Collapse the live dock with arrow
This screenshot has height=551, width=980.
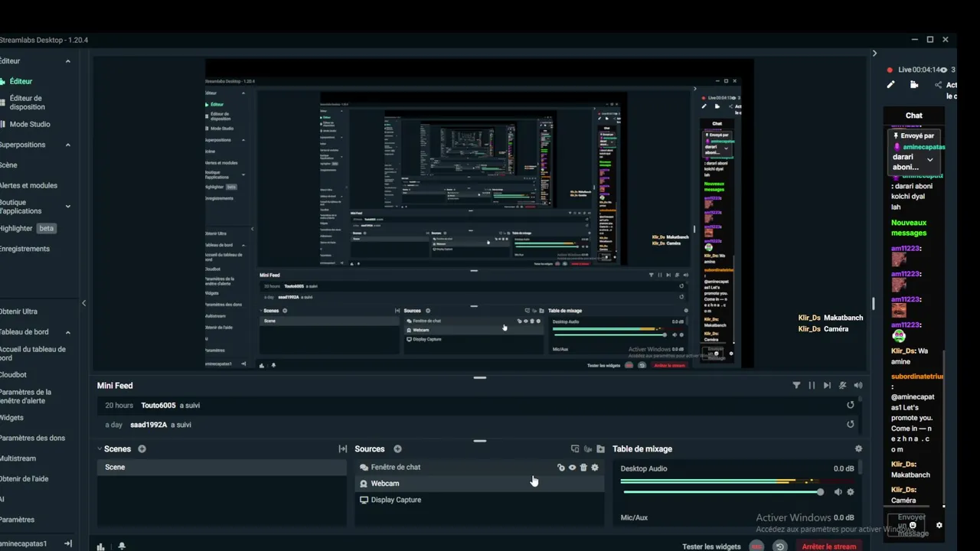click(874, 54)
